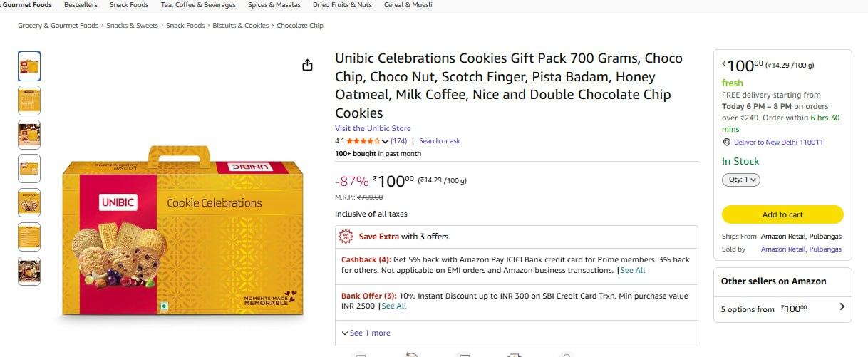Visit the Unibic Store link
868x357 pixels.
pos(373,129)
